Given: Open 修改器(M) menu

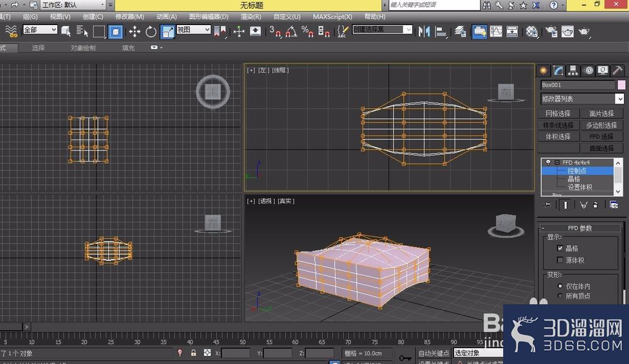Looking at the screenshot, I should point(130,16).
